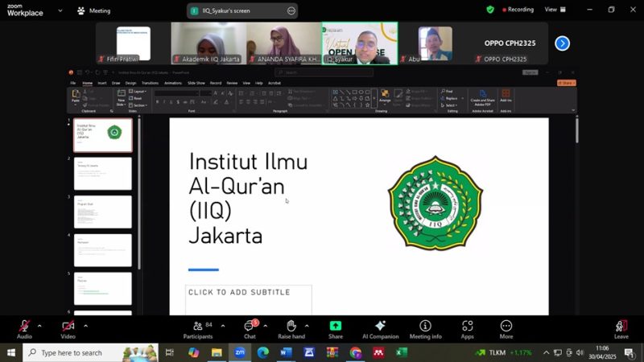Select the oval shape in gallery
Screen dimensions: 644x362
tap(361, 93)
